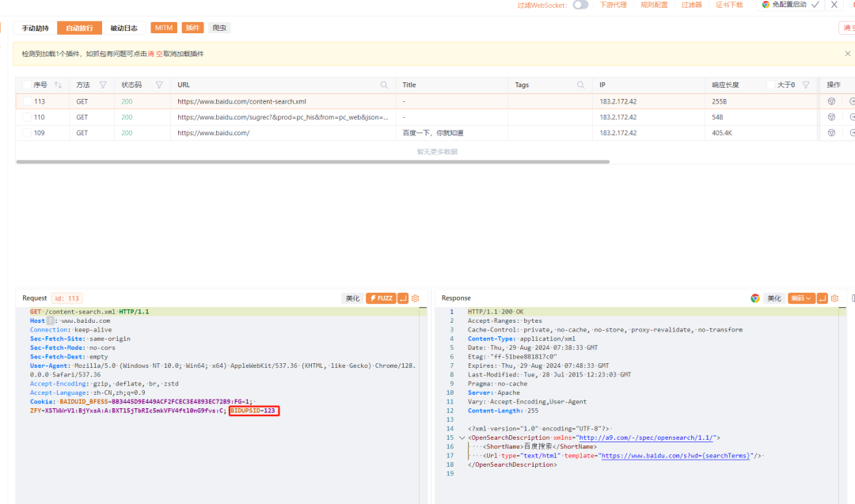Viewport: 855px width, 504px height.
Task: Click the HTTP/1.1 200 OK response line
Action: pos(495,312)
